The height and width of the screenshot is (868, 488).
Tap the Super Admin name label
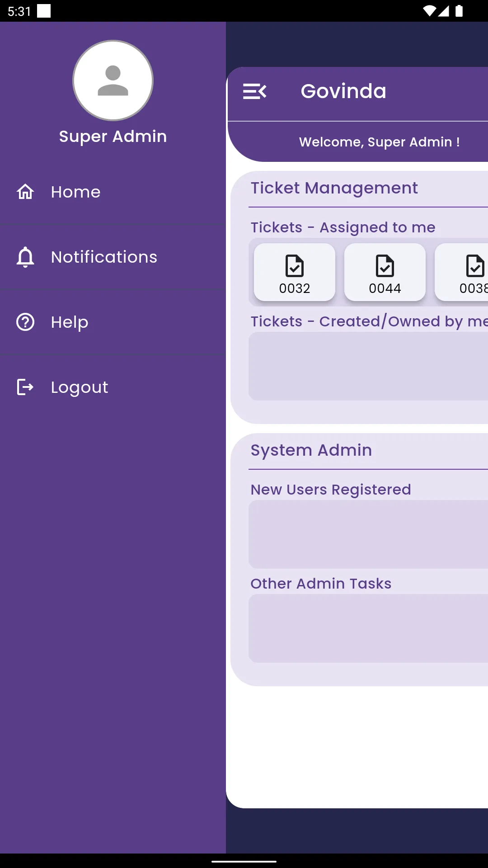click(113, 137)
